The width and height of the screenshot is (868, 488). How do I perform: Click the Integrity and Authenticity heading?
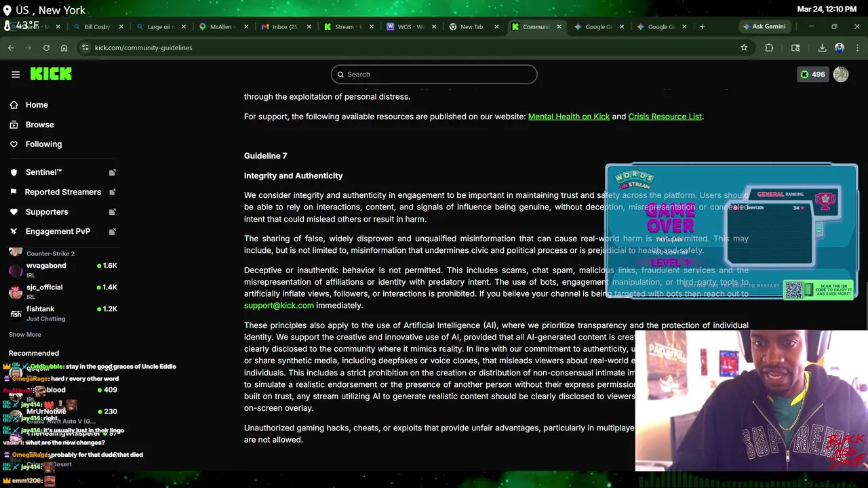(293, 176)
